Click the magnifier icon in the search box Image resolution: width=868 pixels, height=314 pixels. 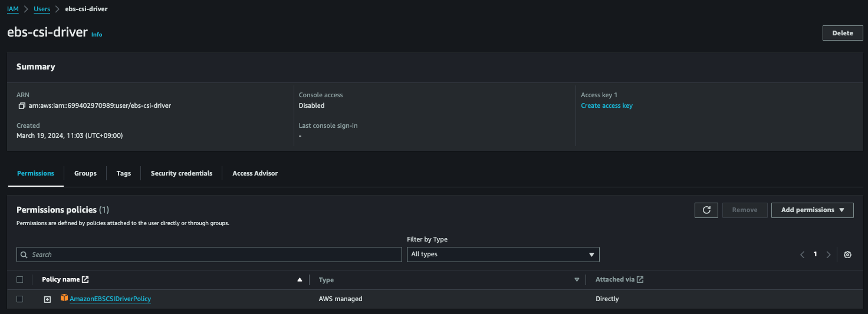tap(24, 254)
